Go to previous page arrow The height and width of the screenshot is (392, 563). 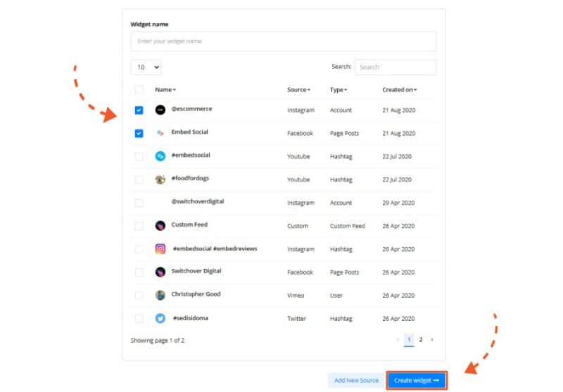coord(398,340)
